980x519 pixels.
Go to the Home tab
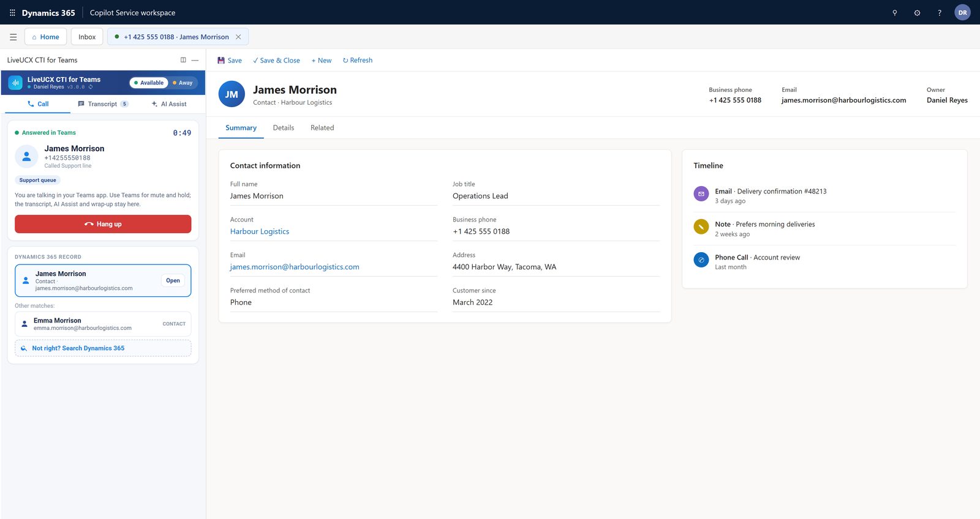pos(45,37)
